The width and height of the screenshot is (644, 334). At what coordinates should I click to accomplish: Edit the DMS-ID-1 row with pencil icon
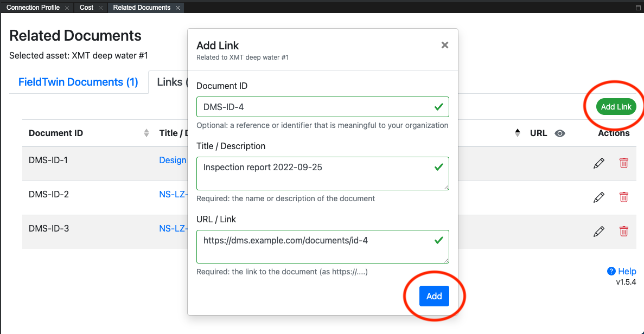coord(599,163)
